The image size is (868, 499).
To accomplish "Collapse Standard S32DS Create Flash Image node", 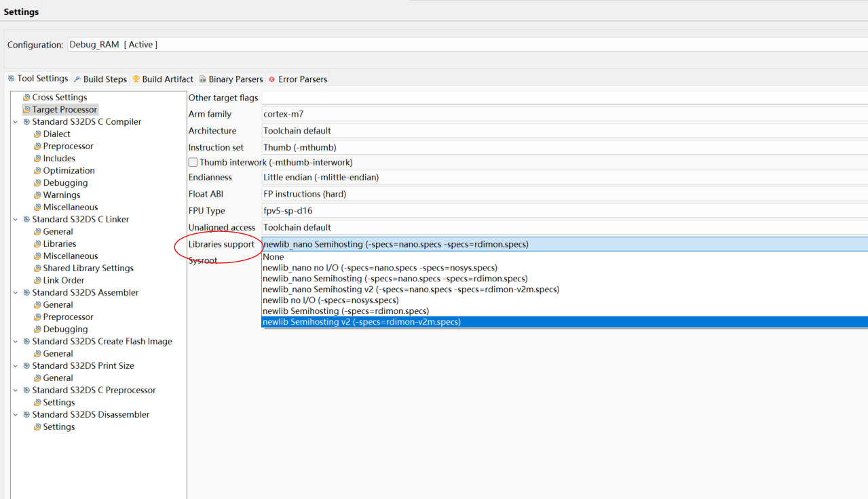I will [x=16, y=342].
